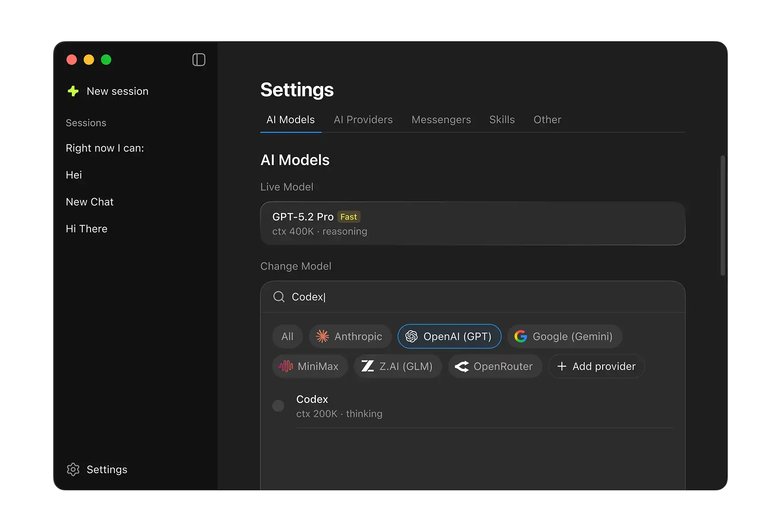
Task: Switch to the Skills settings tab
Action: point(502,120)
